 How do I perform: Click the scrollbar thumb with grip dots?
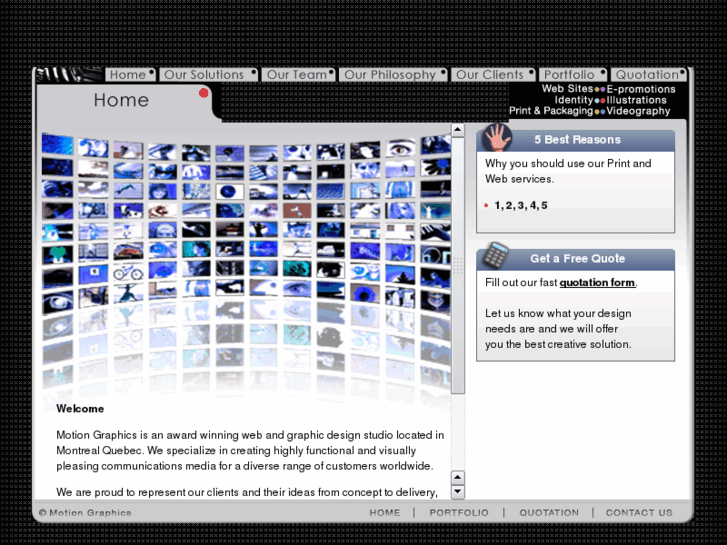458,265
